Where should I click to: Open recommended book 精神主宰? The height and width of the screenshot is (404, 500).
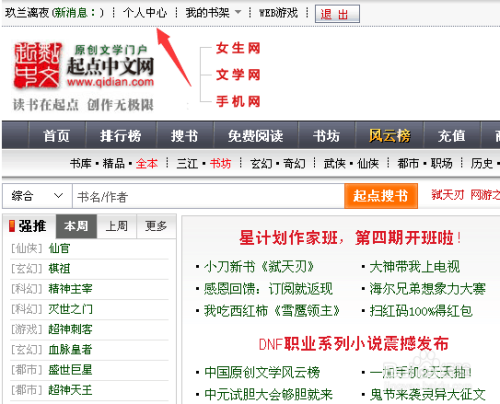[x=70, y=289]
